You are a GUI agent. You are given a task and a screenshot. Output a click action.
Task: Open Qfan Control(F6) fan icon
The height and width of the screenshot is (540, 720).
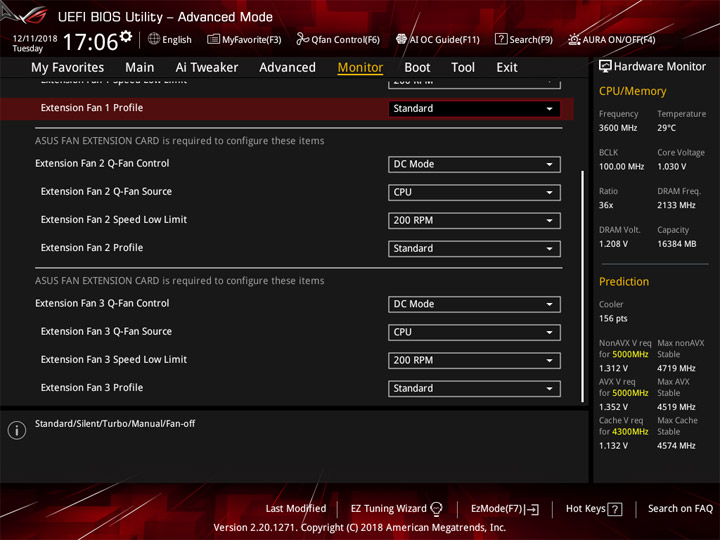click(302, 39)
